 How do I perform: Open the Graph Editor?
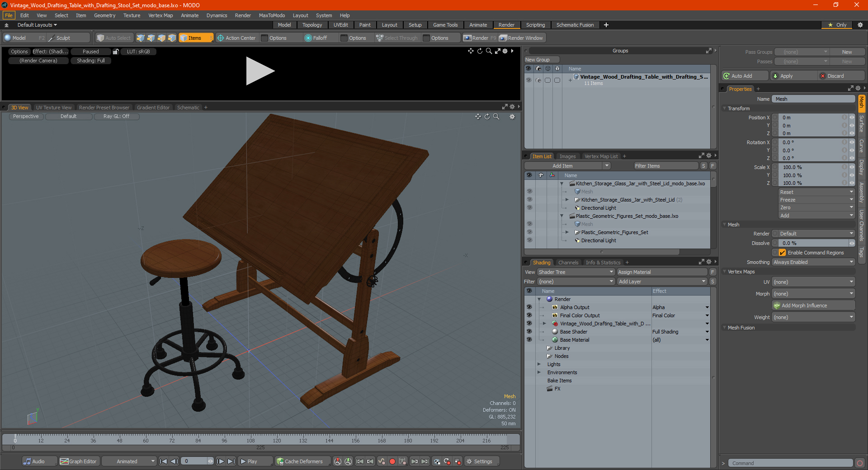click(79, 461)
